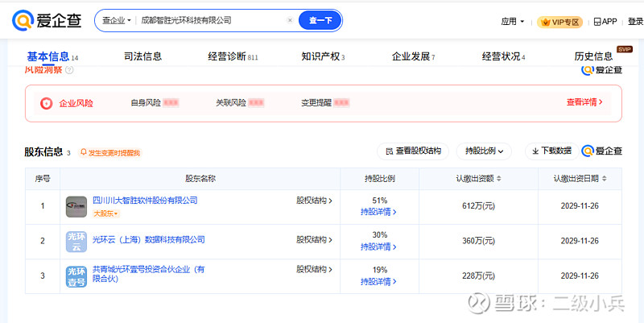The width and height of the screenshot is (644, 323).
Task: Open the 变更提醒 item
Action: [325, 103]
